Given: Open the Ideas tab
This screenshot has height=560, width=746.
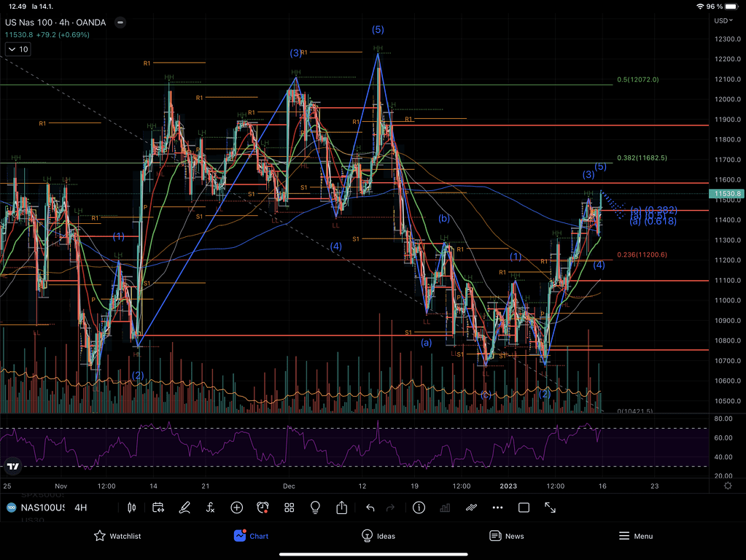Looking at the screenshot, I should [378, 536].
